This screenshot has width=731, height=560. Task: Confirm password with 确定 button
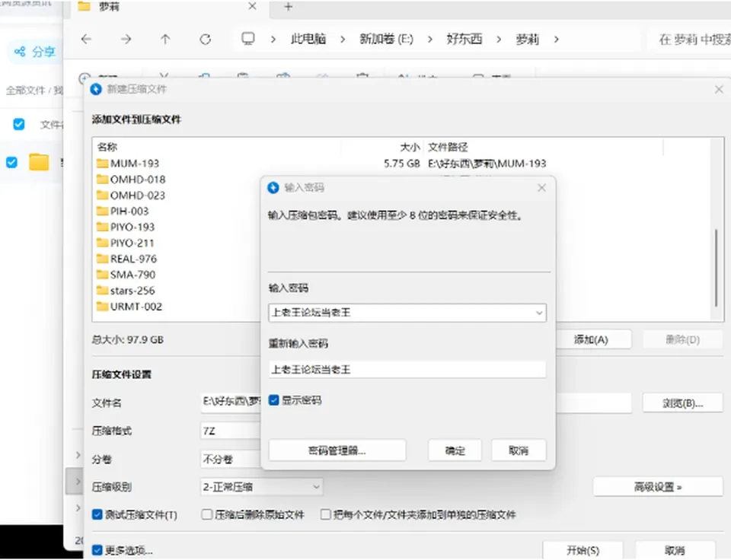pos(455,450)
